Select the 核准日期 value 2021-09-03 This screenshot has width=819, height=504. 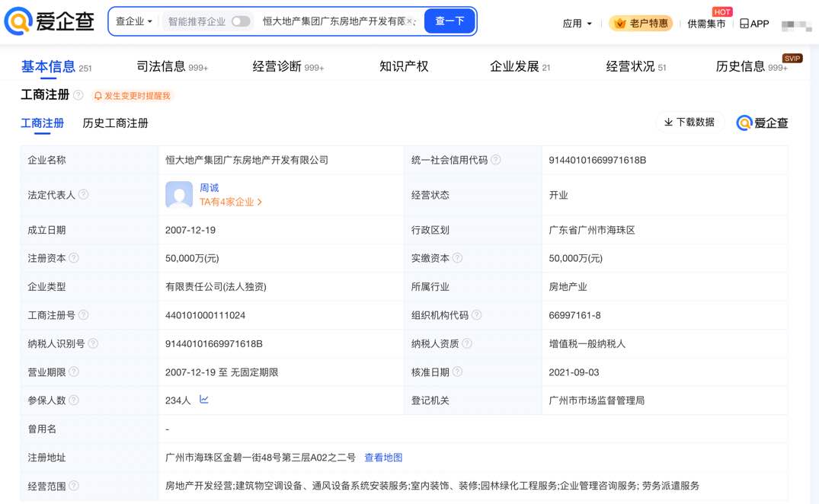574,372
